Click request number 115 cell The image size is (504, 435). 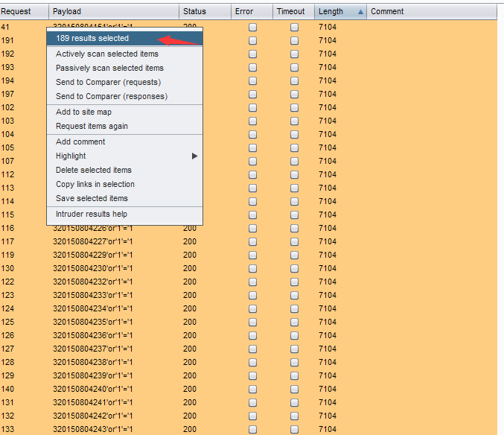[x=7, y=215]
